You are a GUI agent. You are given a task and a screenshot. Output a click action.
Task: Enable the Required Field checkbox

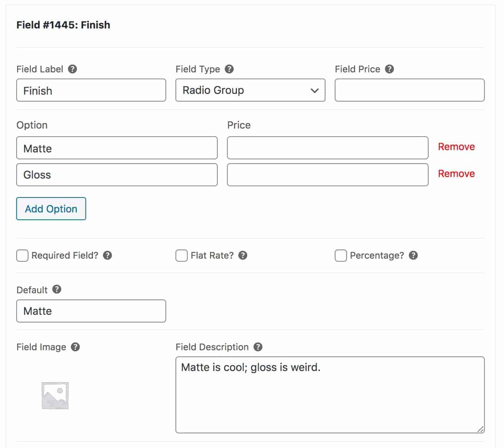coord(22,256)
